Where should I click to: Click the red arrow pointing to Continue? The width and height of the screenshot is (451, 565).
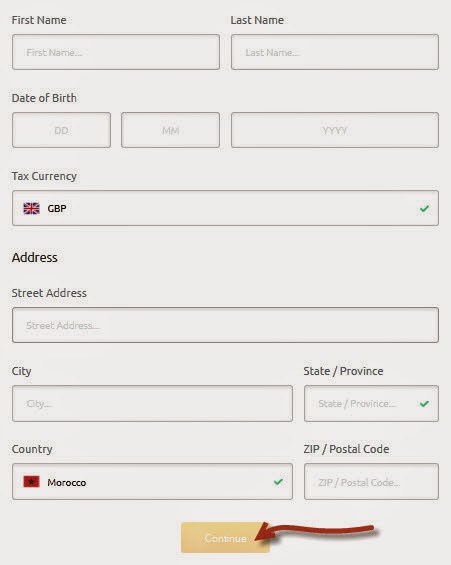pos(314,531)
